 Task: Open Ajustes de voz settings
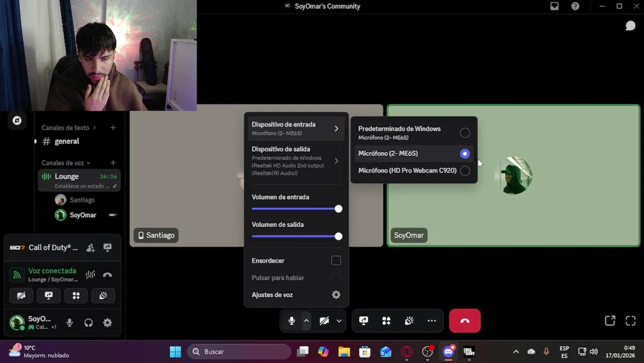(x=296, y=295)
